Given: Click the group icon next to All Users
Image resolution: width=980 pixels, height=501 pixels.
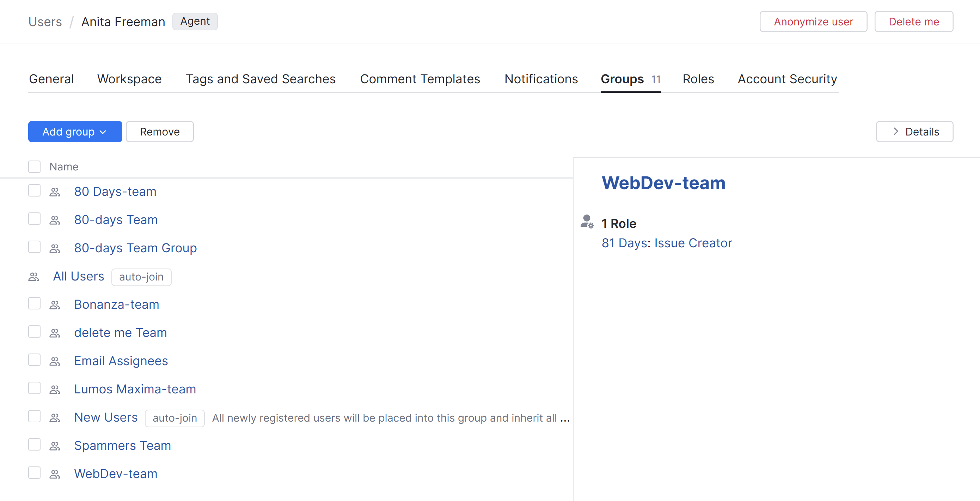Looking at the screenshot, I should click(x=33, y=277).
